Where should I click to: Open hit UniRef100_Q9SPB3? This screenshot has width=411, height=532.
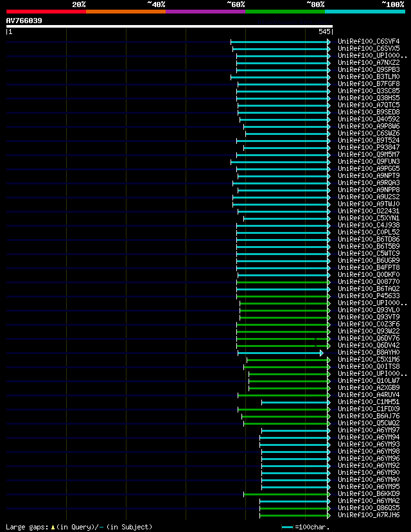click(369, 69)
